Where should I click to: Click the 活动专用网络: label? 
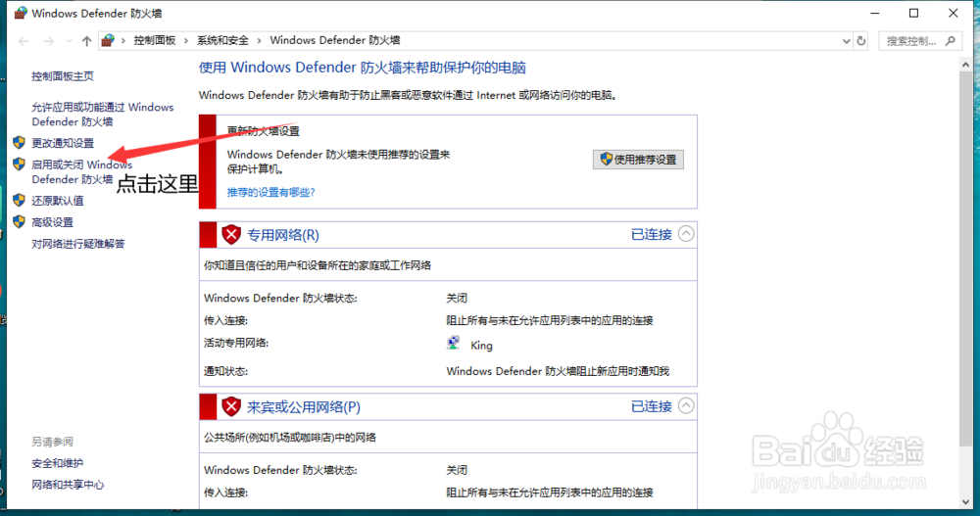pyautogui.click(x=236, y=343)
